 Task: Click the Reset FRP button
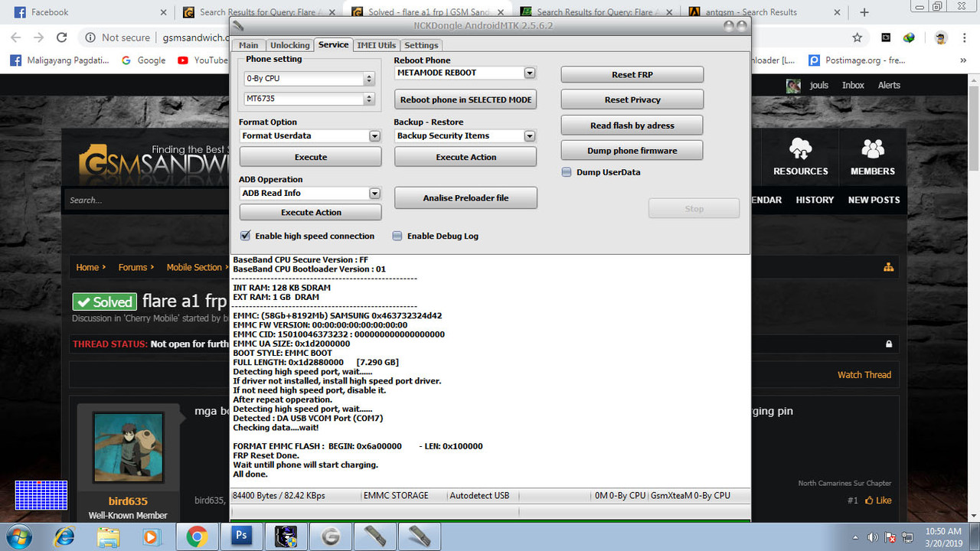pyautogui.click(x=632, y=74)
